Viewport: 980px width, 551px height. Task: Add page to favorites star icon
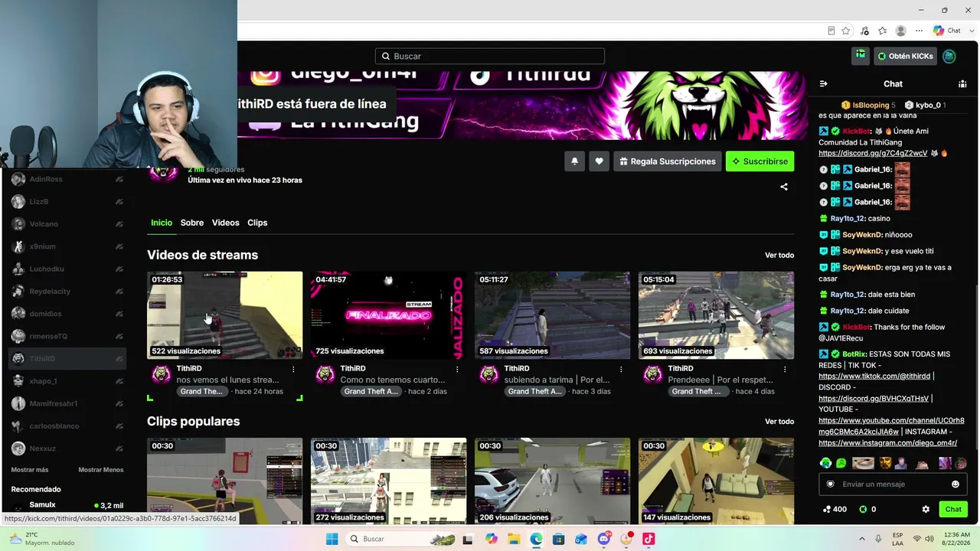click(x=846, y=31)
